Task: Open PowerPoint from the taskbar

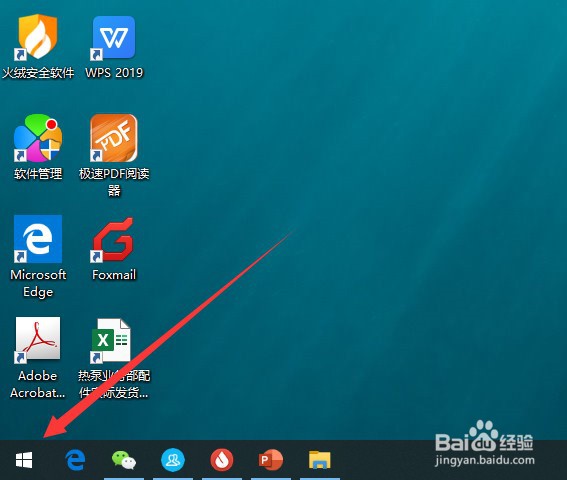Action: pyautogui.click(x=271, y=460)
